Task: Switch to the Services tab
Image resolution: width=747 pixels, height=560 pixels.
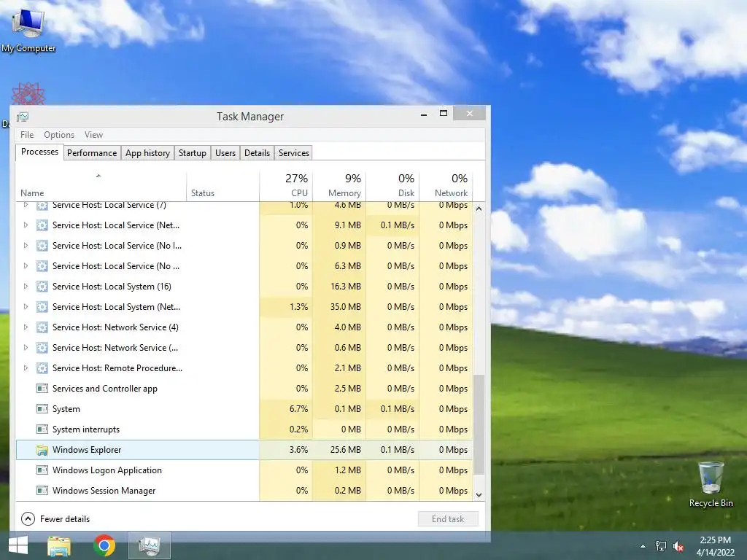Action: pos(294,153)
